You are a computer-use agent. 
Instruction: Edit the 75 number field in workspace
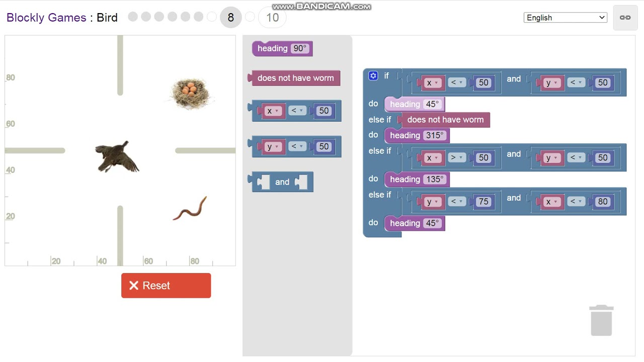pyautogui.click(x=483, y=202)
